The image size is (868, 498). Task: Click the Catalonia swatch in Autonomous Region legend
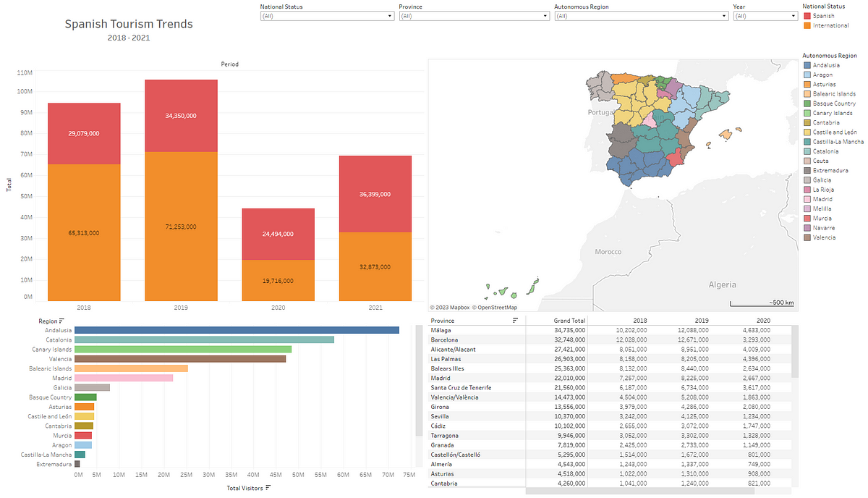[x=809, y=151]
